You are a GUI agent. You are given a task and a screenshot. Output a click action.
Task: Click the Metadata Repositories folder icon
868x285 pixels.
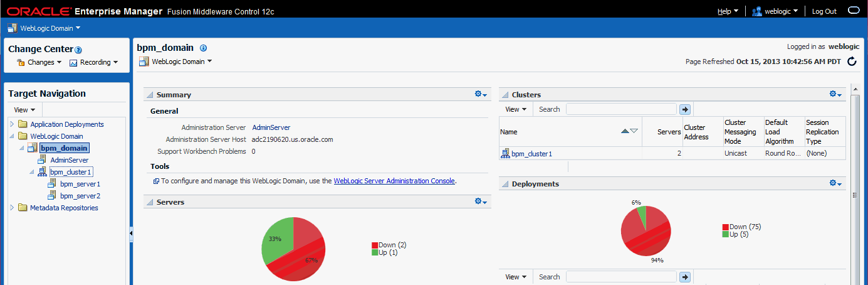click(23, 208)
